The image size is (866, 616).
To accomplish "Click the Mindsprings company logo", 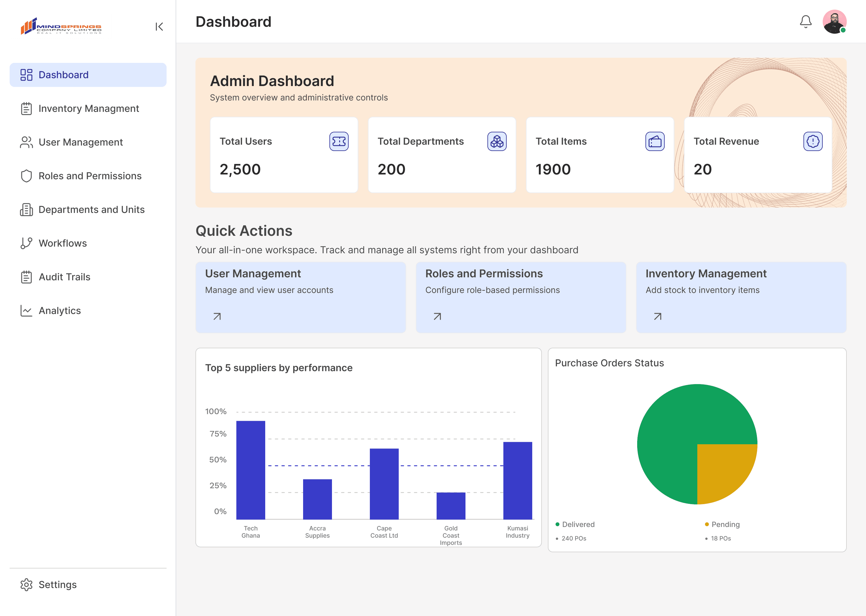I will [61, 26].
